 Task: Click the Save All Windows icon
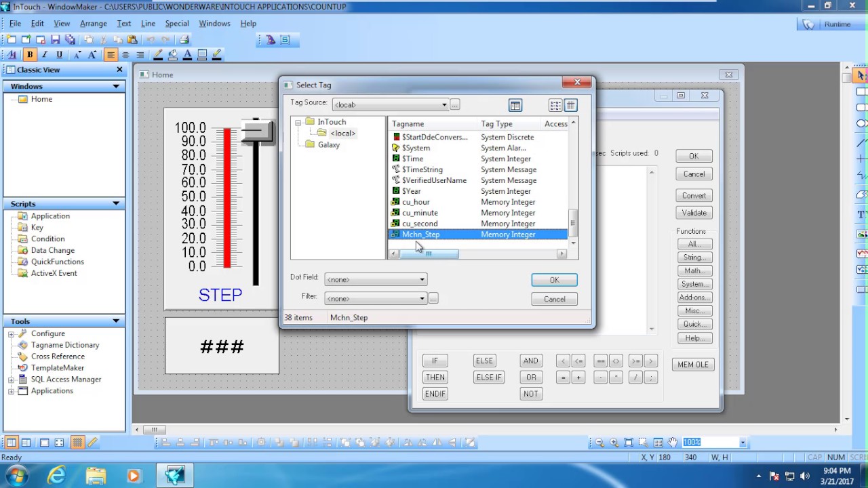click(70, 40)
